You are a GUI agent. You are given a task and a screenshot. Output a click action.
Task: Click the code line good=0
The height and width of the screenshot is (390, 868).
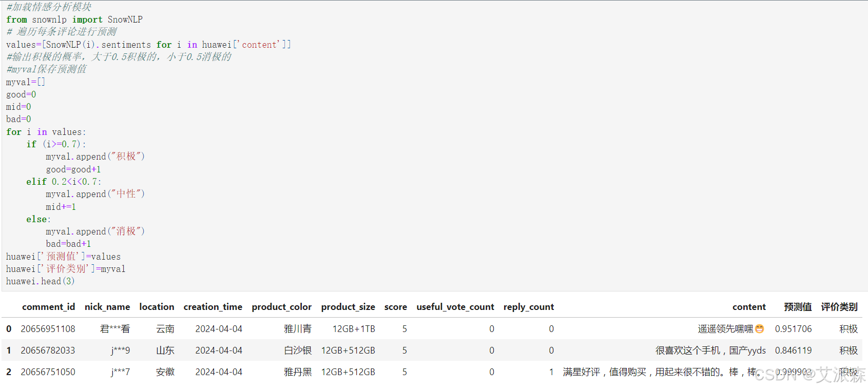point(21,94)
